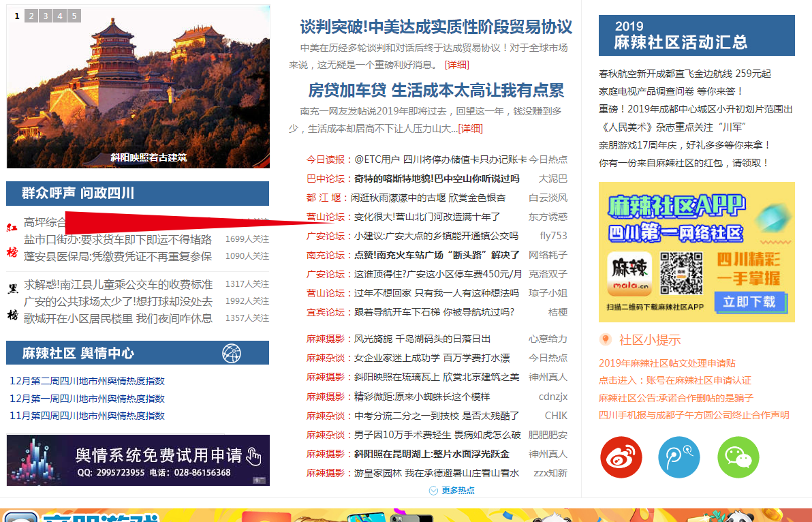
Task: Click the blue Tencent Weibo icon
Action: coord(679,457)
